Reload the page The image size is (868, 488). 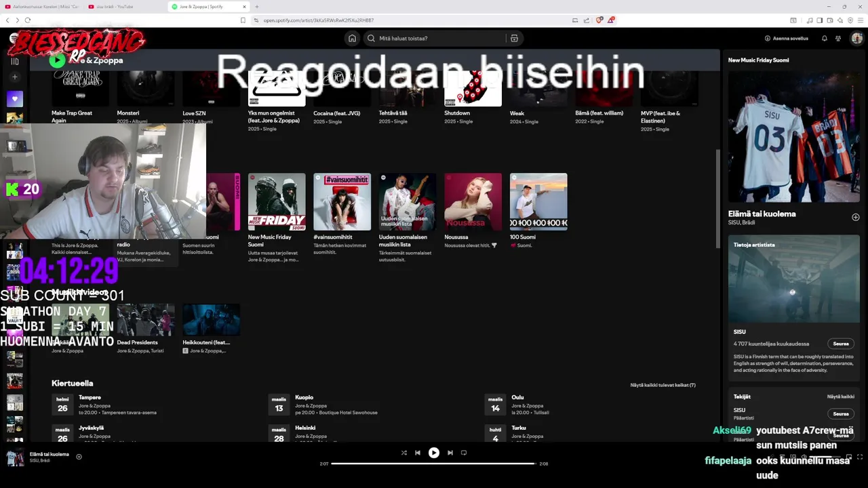click(x=28, y=20)
